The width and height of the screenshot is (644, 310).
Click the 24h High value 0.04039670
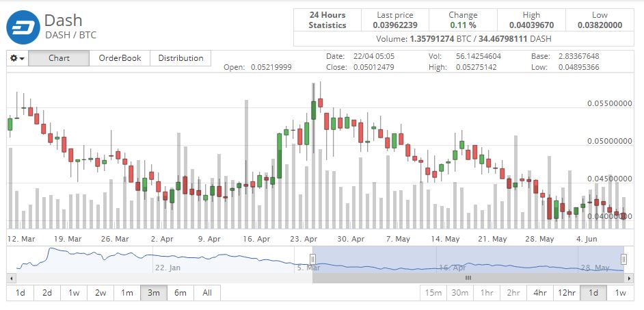[x=531, y=25]
